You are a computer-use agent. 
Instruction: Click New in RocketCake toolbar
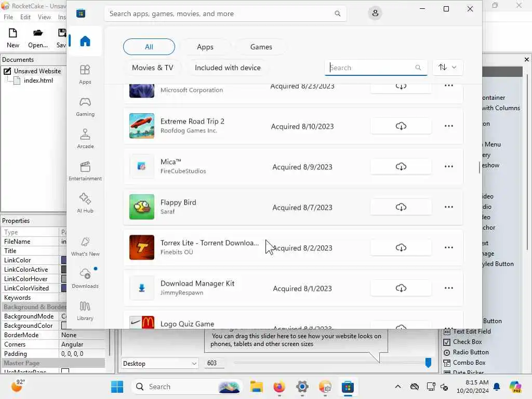[x=13, y=38]
